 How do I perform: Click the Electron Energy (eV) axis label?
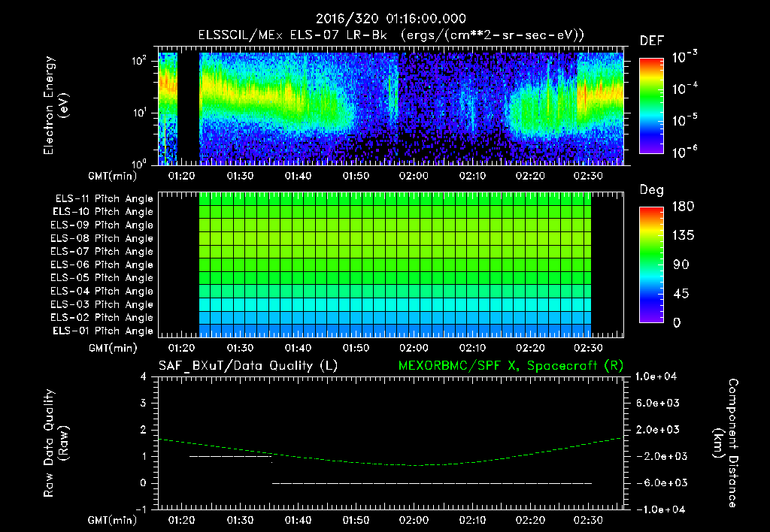(x=56, y=105)
